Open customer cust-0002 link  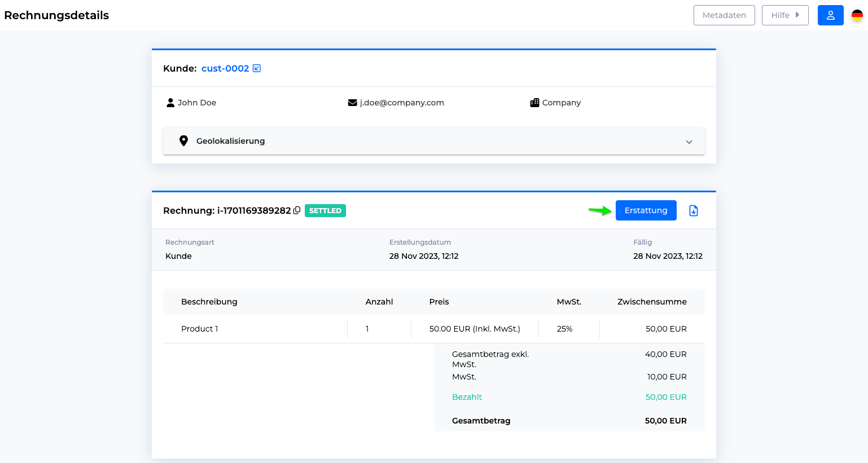click(x=225, y=68)
